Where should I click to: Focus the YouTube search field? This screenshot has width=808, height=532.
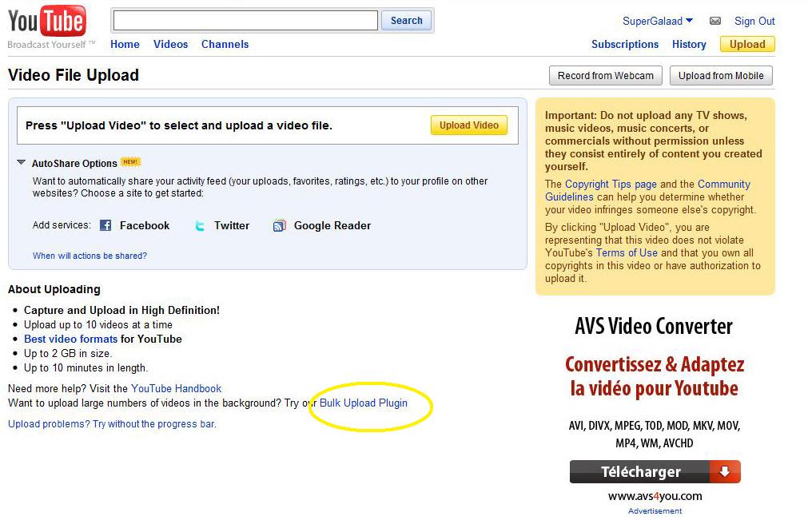coord(246,21)
